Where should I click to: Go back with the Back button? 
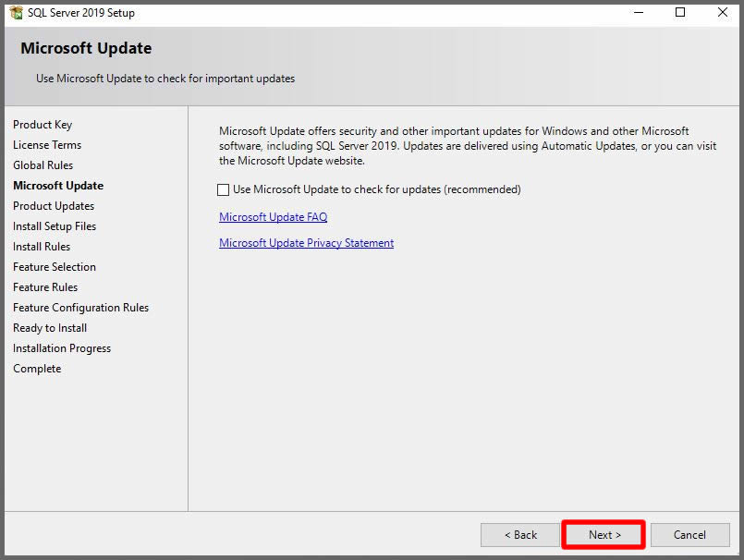[519, 534]
